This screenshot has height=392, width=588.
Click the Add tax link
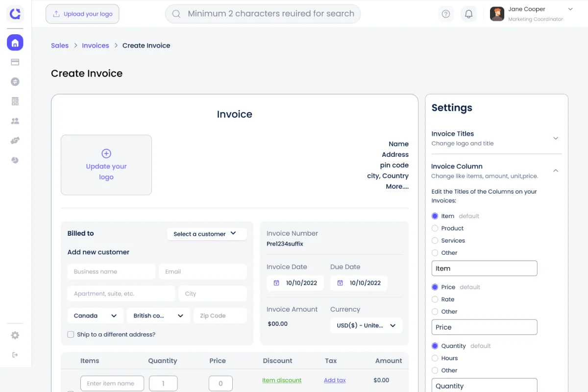(335, 380)
